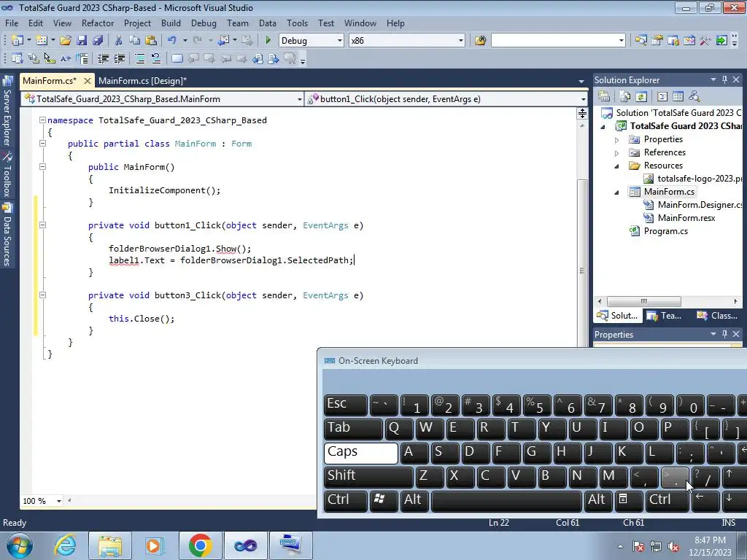Screen dimensions: 747x560
Task: Click the Show All Files icon in Solution Explorer
Action: tap(625, 97)
